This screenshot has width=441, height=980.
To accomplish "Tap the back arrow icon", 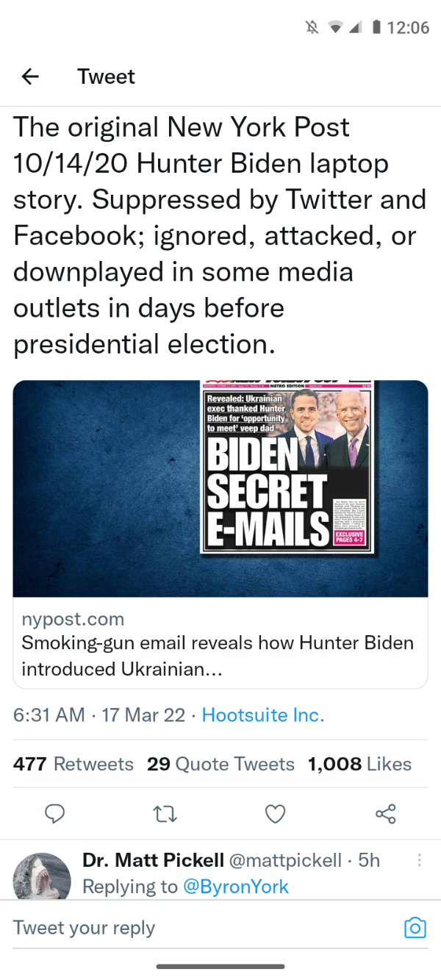I will (30, 76).
